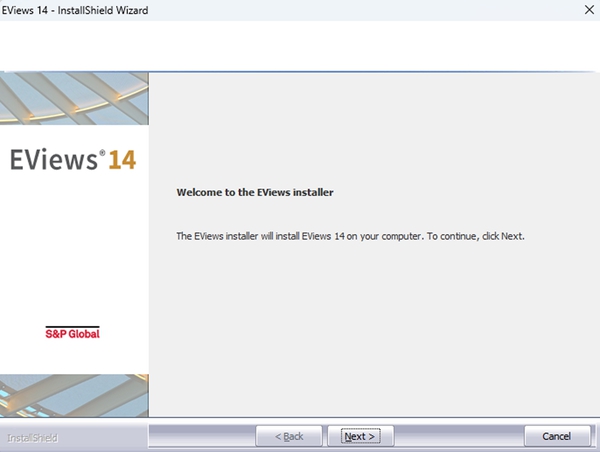Select the 'Welcome to the EViews installer' heading
Screen dimensions: 600x452
[255, 192]
